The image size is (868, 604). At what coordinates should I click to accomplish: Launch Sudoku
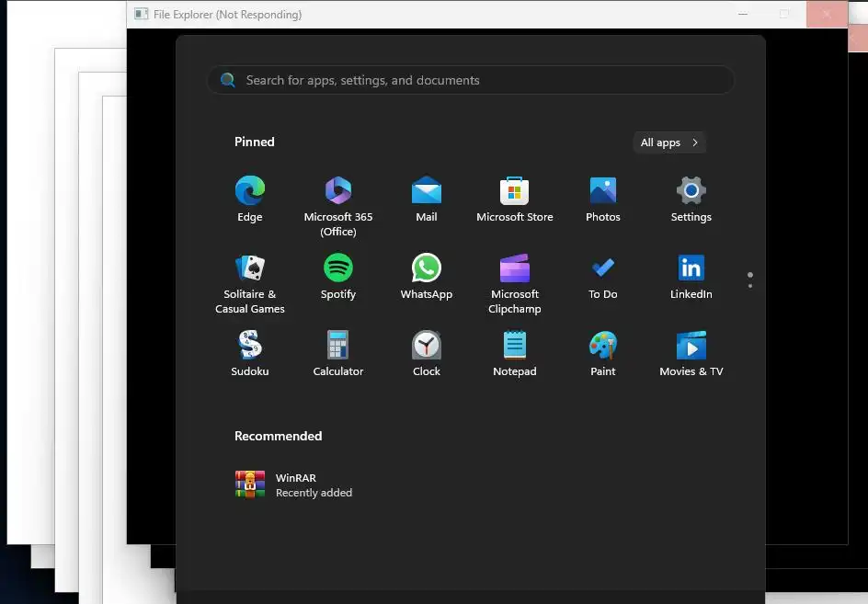coord(250,354)
